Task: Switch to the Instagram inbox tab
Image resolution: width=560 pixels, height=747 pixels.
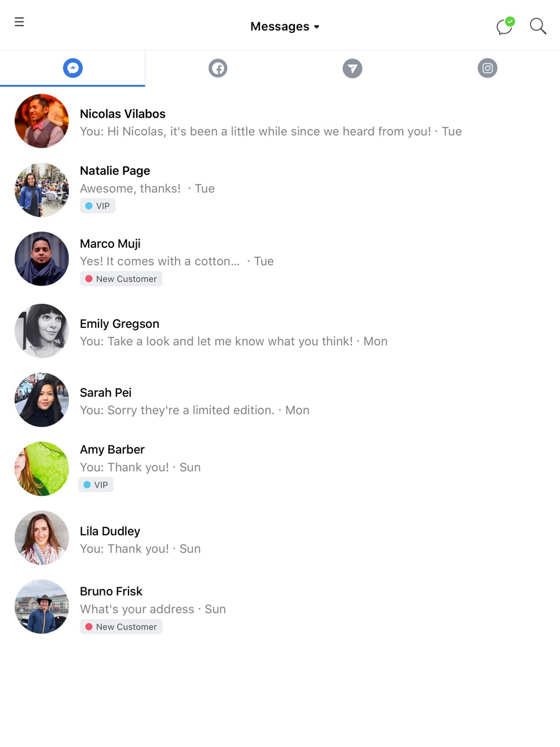Action: click(x=488, y=68)
